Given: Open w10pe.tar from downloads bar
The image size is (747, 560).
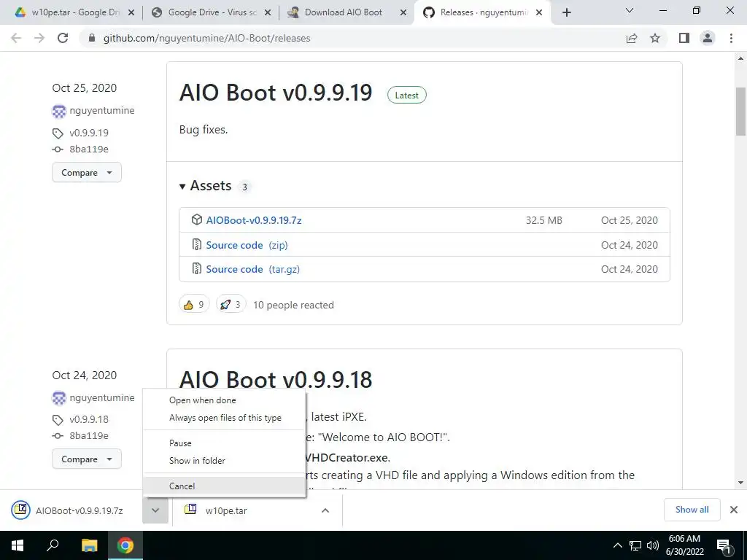Looking at the screenshot, I should pos(243,510).
